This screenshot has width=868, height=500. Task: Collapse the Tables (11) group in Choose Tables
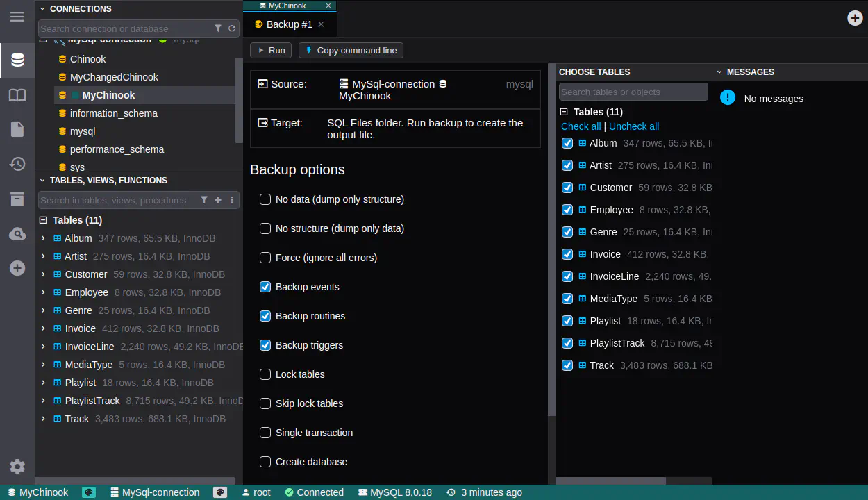[x=565, y=112]
